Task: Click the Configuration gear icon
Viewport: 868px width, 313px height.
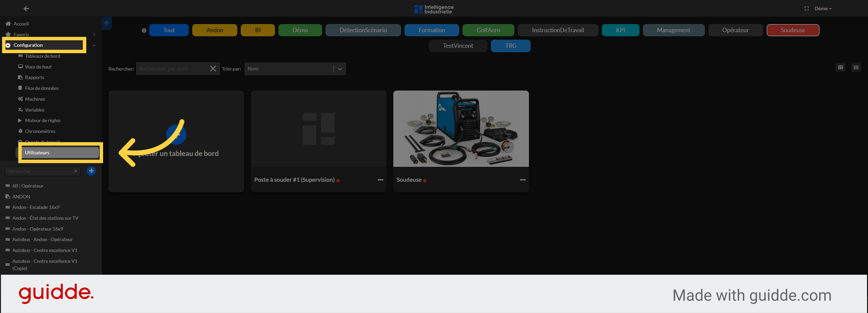Action: pyautogui.click(x=8, y=45)
